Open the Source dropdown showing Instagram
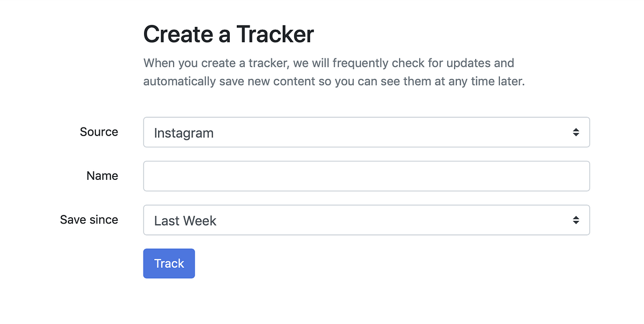 tap(366, 132)
